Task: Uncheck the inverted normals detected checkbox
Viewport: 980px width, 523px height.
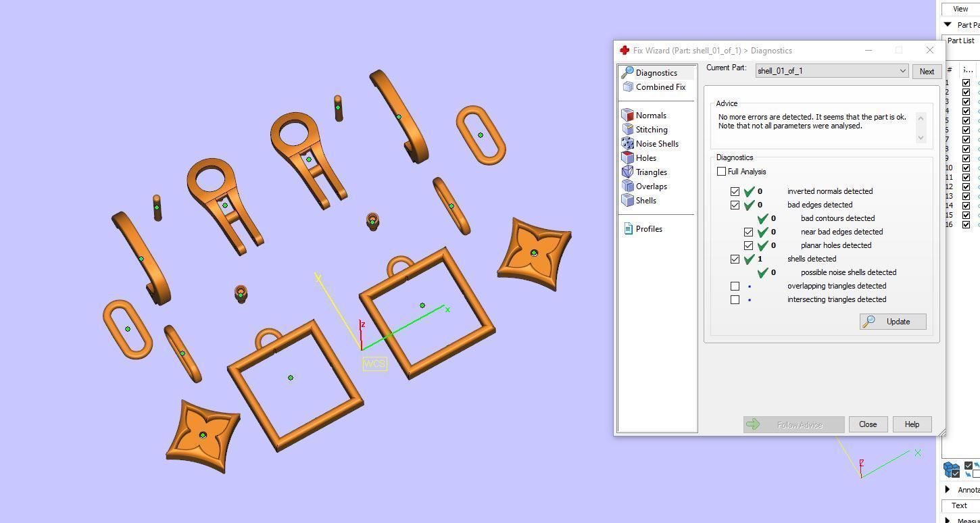Action: pyautogui.click(x=735, y=192)
